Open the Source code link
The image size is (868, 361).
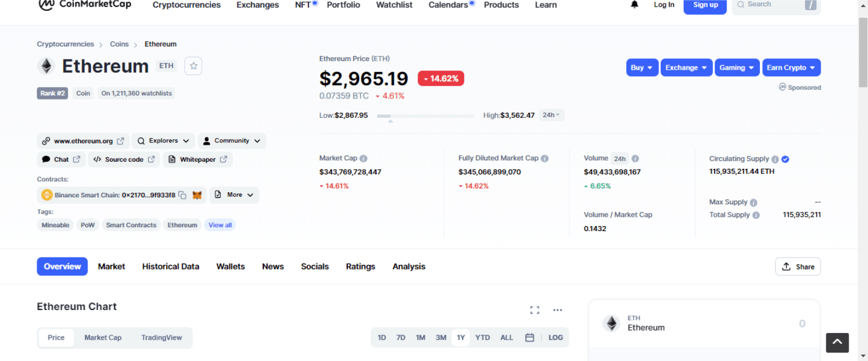(124, 160)
